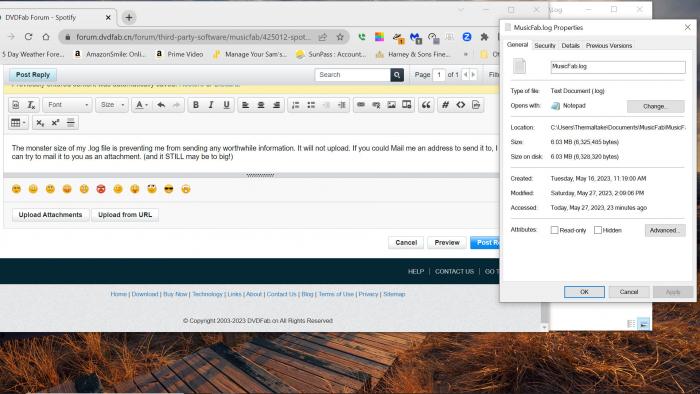Image resolution: width=700 pixels, height=394 pixels.
Task: Click OK in the Properties dialog
Action: coord(584,292)
